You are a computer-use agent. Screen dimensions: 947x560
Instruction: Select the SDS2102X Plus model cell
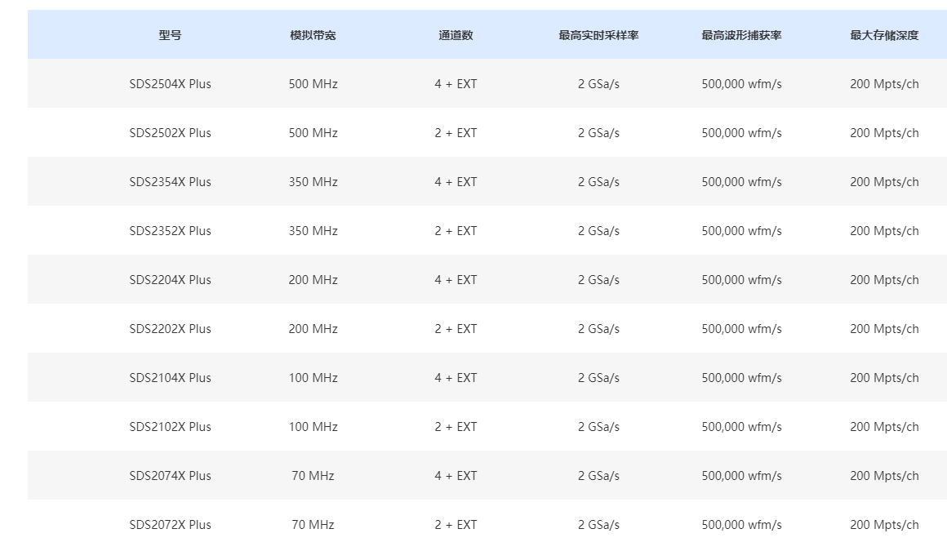170,427
